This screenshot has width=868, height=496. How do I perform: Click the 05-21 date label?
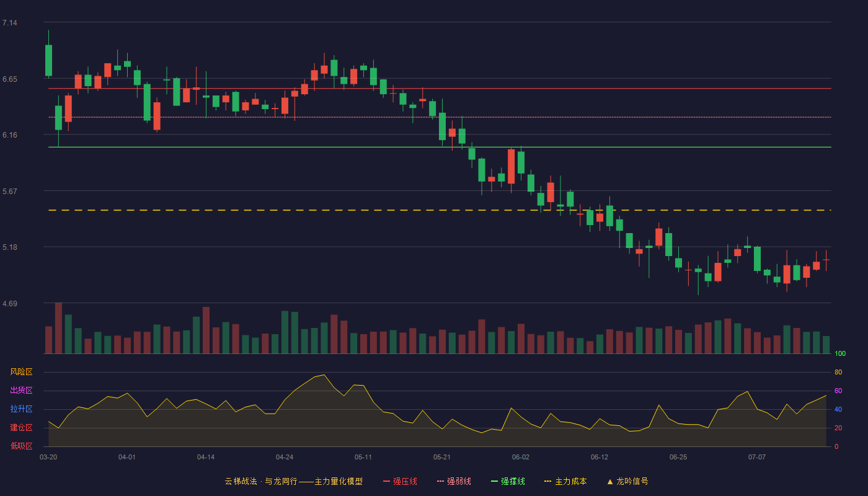click(x=442, y=457)
